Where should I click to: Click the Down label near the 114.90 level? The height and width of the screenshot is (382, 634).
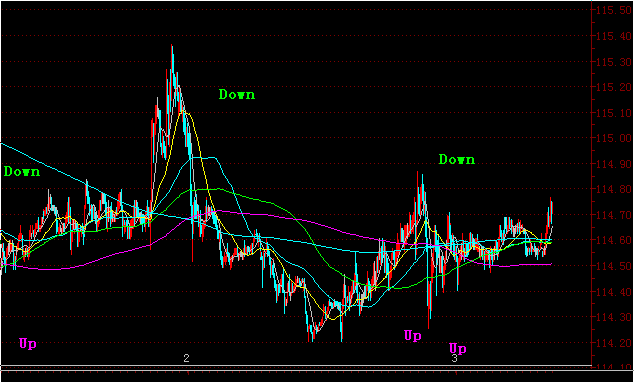[457, 160]
